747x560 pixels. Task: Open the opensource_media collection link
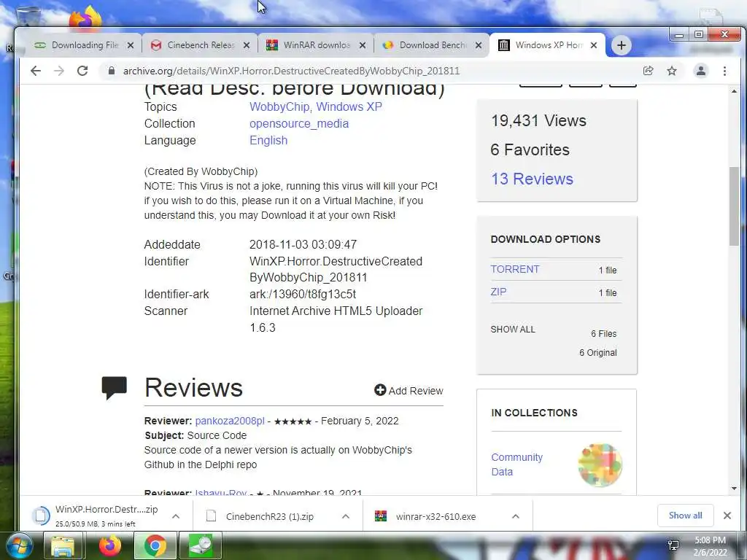[299, 123]
